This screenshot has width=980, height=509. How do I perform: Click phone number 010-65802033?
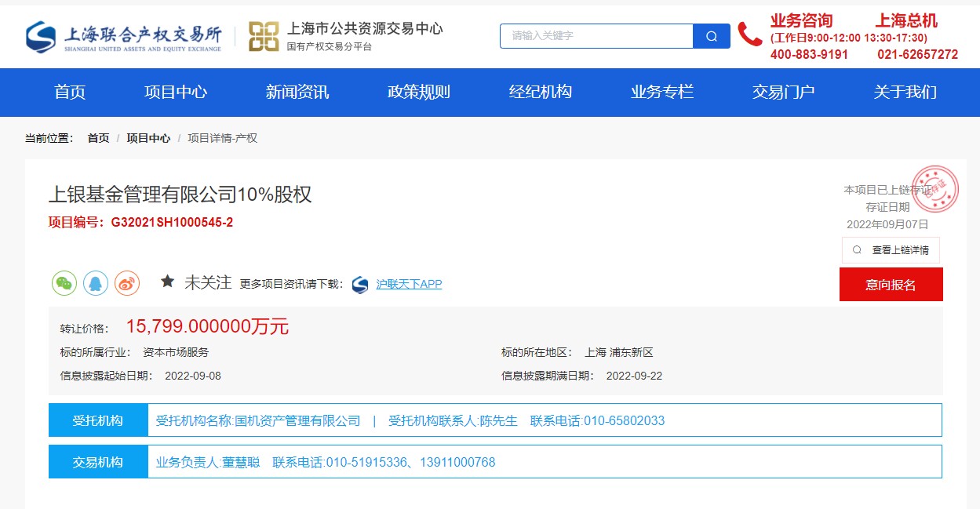click(x=624, y=420)
